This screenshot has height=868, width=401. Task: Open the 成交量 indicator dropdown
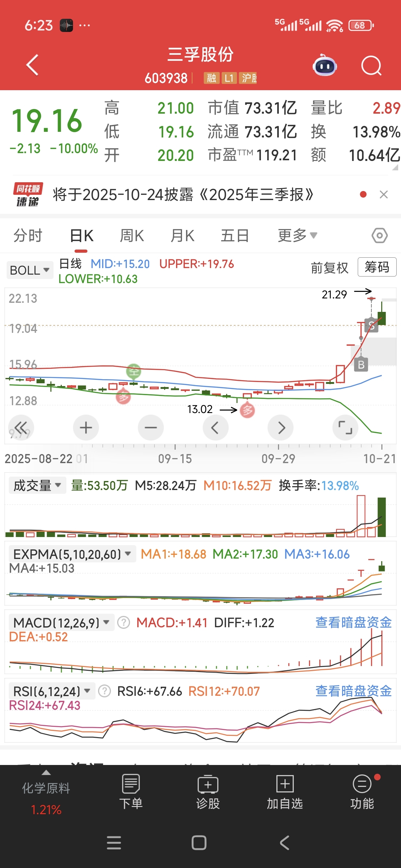click(x=37, y=486)
